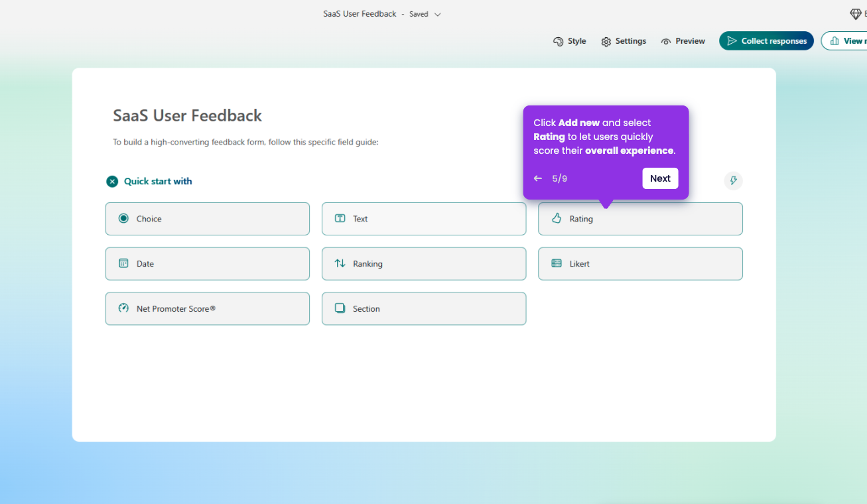867x504 pixels.
Task: Add a Section to the form
Action: click(x=424, y=308)
